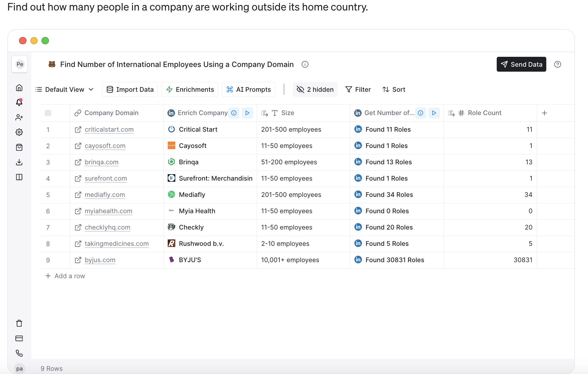
Task: Click the download icon in sidebar
Action: pyautogui.click(x=19, y=162)
